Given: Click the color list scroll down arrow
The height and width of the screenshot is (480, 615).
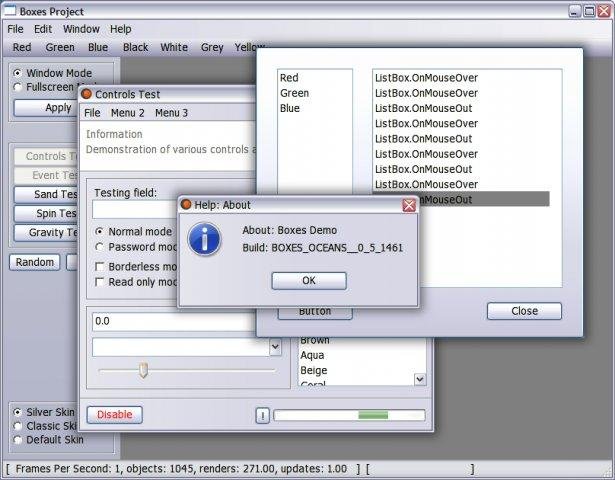Looking at the screenshot, I should [x=420, y=379].
